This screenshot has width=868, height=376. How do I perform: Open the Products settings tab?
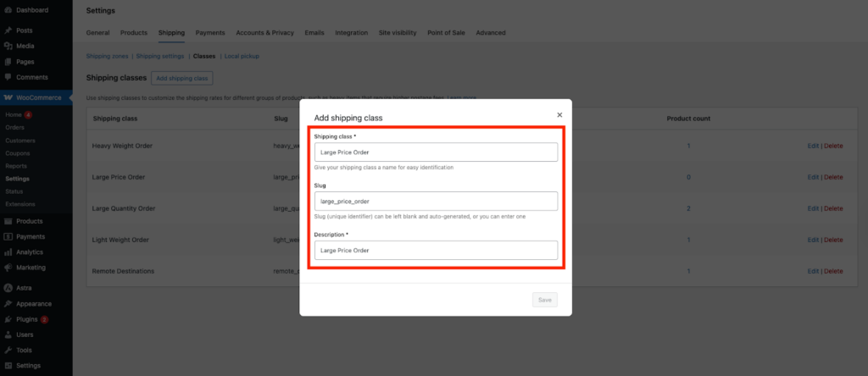(x=134, y=33)
